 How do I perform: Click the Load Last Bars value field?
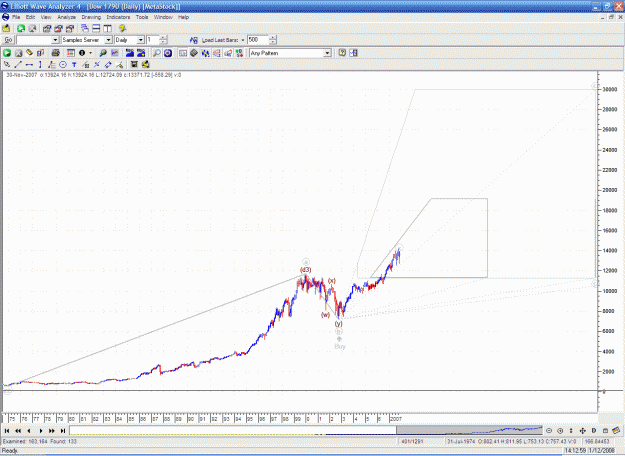(258, 40)
